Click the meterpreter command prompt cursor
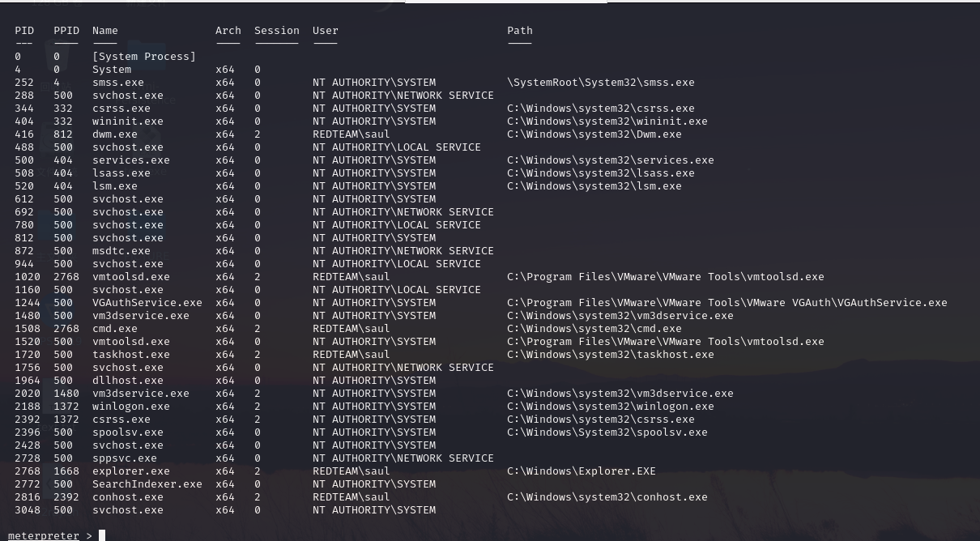This screenshot has width=980, height=541. (102, 535)
